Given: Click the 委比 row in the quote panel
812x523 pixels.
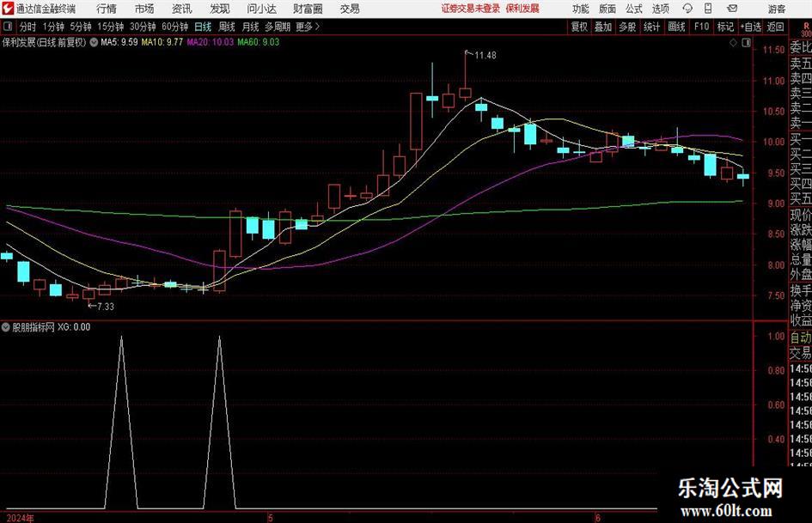Looking at the screenshot, I should tap(801, 48).
